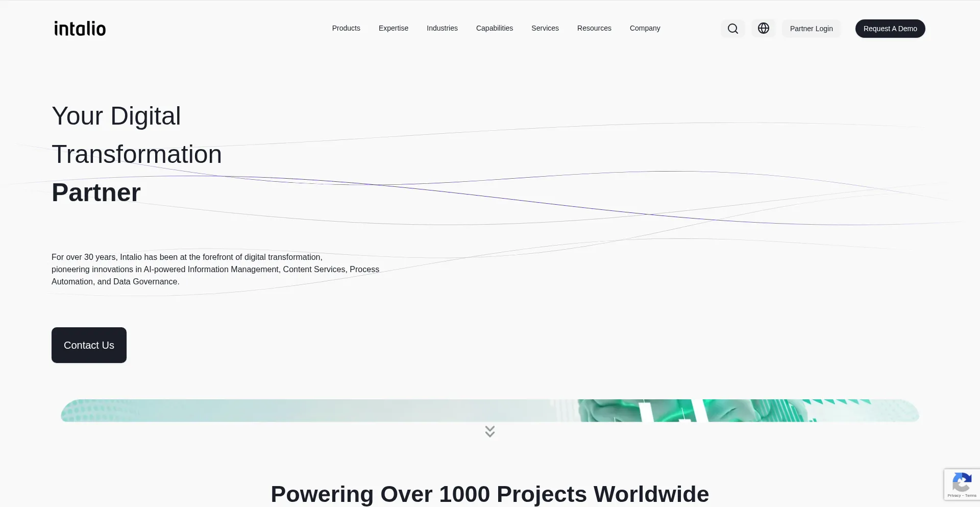Click the Contact Us button

89,345
